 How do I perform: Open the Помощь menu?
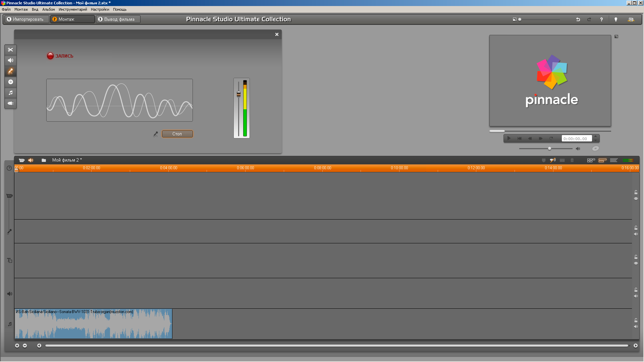click(120, 9)
